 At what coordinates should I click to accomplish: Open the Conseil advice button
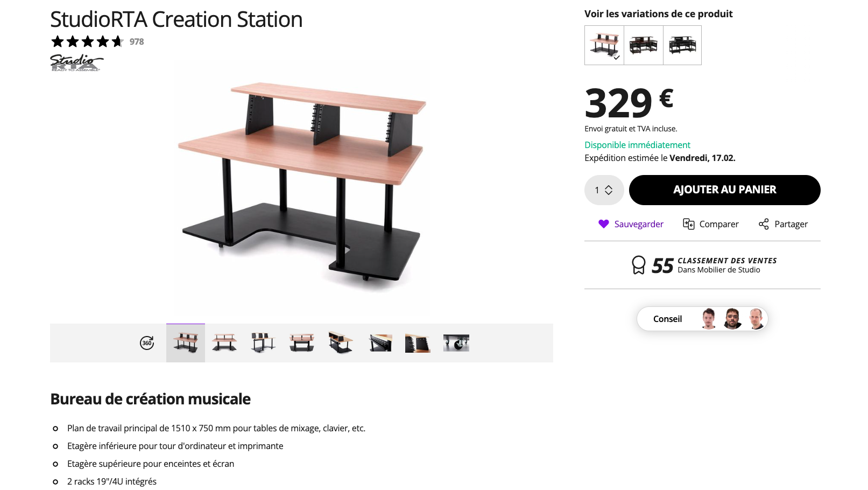pyautogui.click(x=702, y=319)
